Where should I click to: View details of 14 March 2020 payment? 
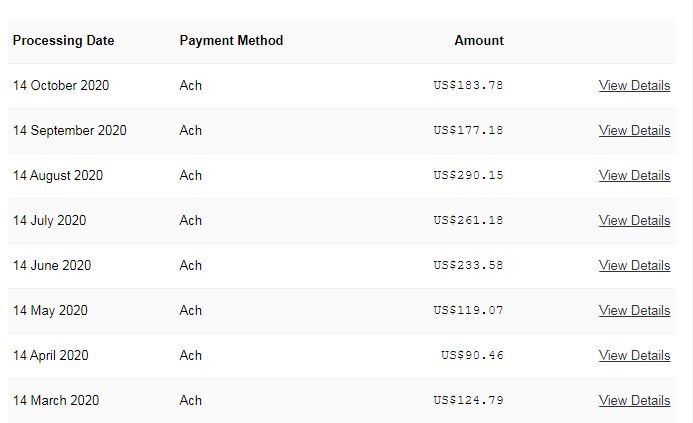(x=634, y=401)
